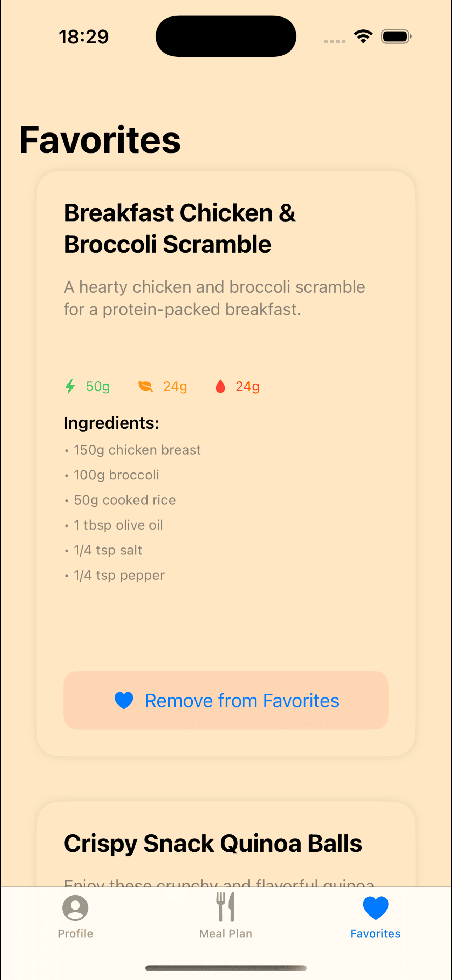Screen dimensions: 452x980
Task: Open the Breakfast Chicken & Broccoli Scramble title
Action: 180,228
